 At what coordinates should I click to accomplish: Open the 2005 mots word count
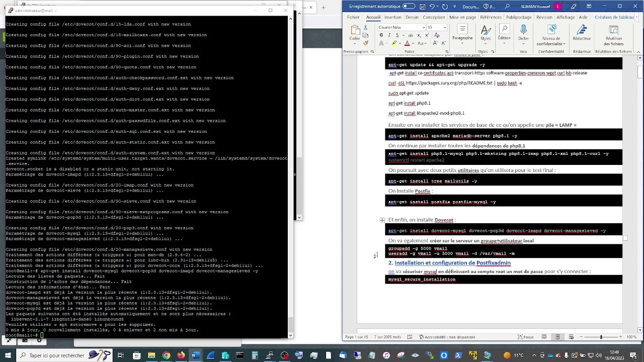[x=387, y=337]
